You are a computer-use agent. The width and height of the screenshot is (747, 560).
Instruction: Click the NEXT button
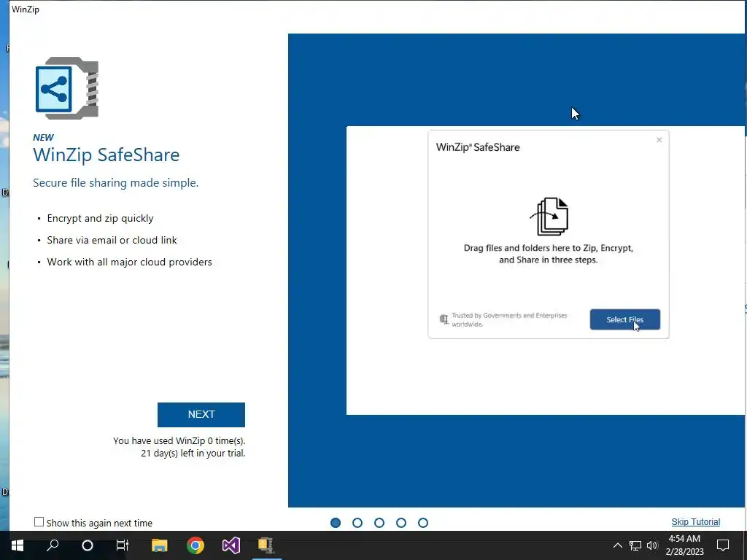(x=201, y=414)
